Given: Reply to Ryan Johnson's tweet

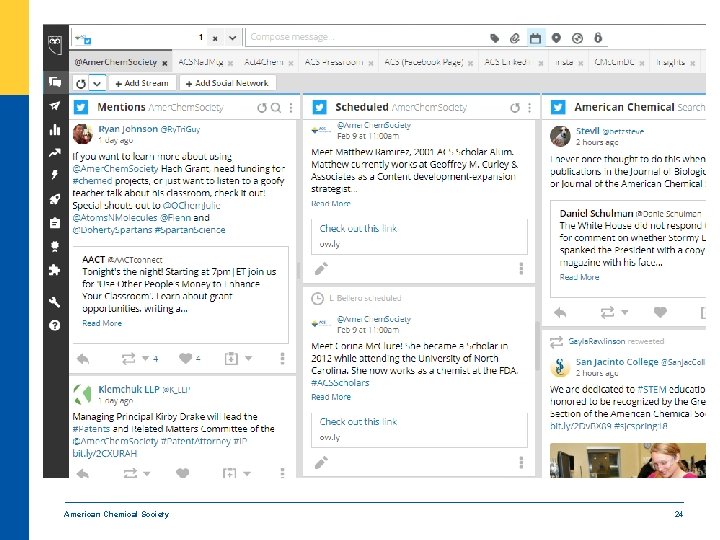Looking at the screenshot, I should pos(83,359).
